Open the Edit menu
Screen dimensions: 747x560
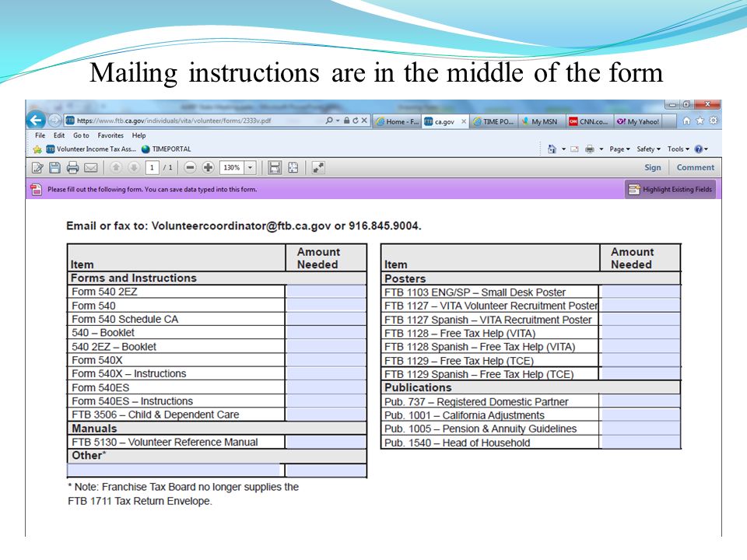59,135
